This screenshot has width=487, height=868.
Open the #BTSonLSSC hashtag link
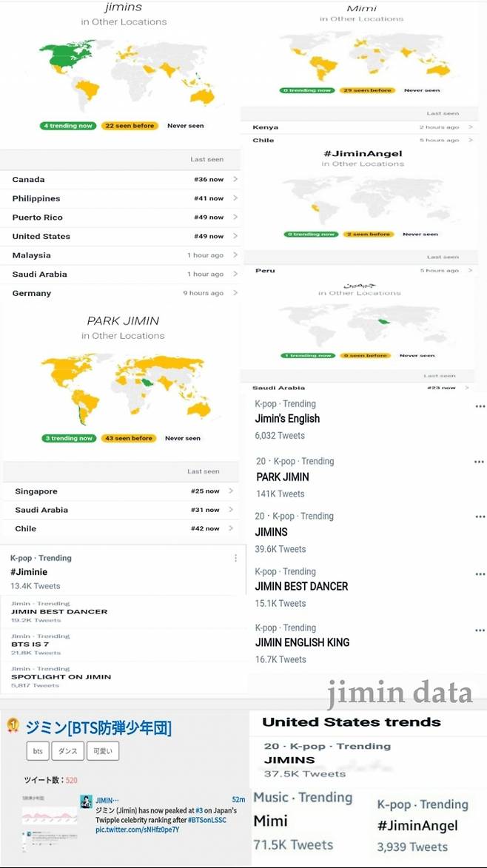(206, 820)
